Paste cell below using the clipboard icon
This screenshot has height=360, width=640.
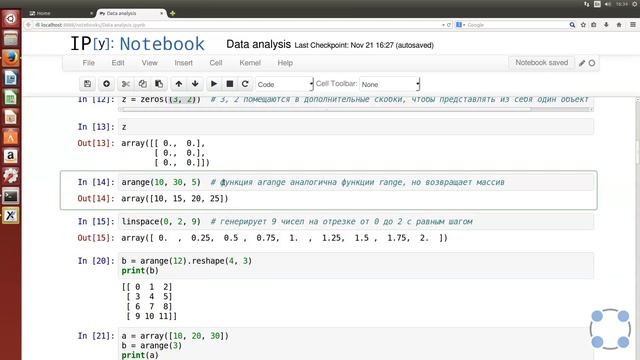tap(159, 84)
